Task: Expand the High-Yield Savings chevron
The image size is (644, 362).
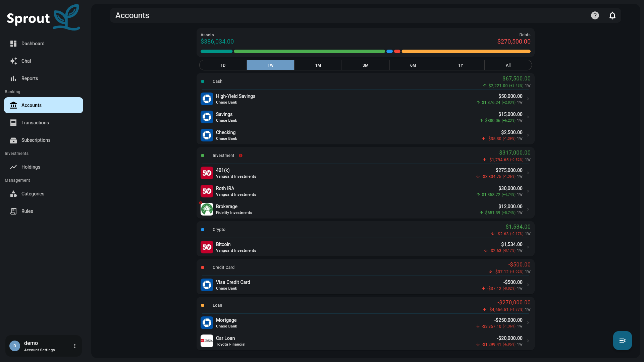Action: pos(528,99)
